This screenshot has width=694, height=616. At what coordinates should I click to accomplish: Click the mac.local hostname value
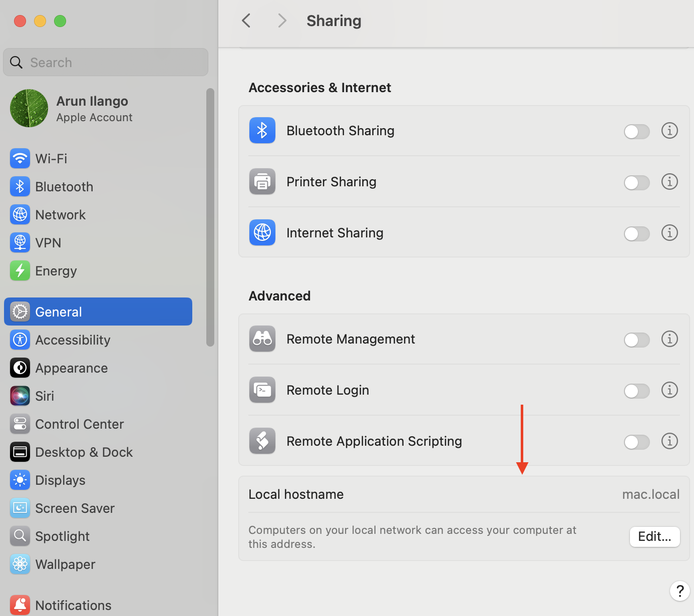(651, 494)
